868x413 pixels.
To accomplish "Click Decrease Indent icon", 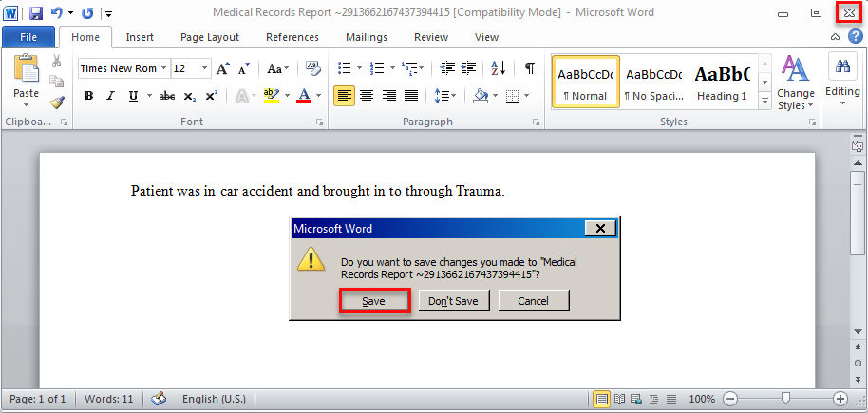I will click(x=447, y=68).
